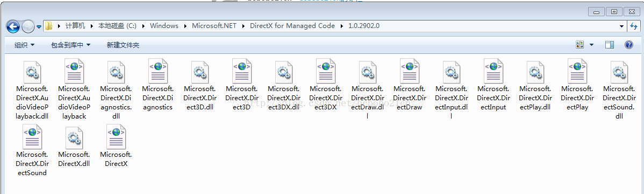Select the Microsoft.DirectX.AudioVideoPlayback.dll file icon

coord(32,72)
